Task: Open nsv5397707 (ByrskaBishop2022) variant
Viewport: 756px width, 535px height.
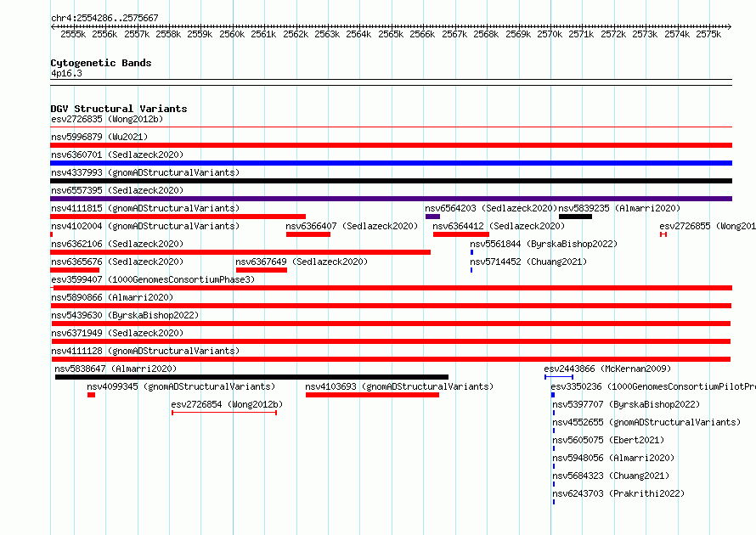Action: [x=626, y=404]
